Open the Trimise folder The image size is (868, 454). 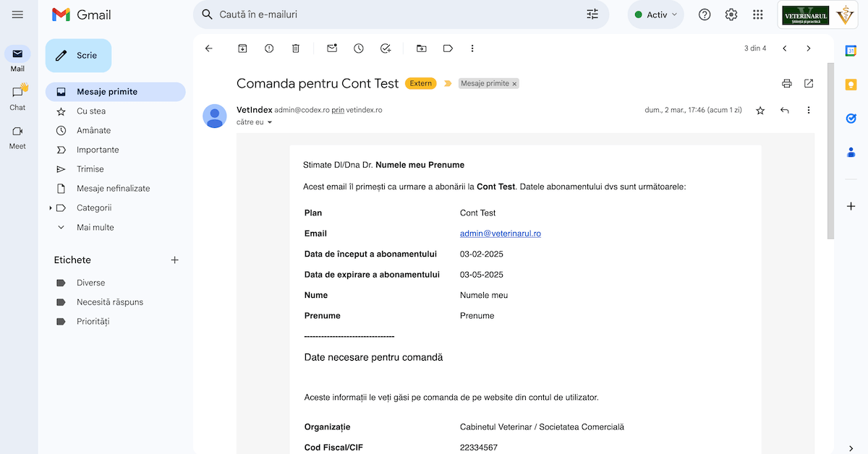[x=90, y=169]
